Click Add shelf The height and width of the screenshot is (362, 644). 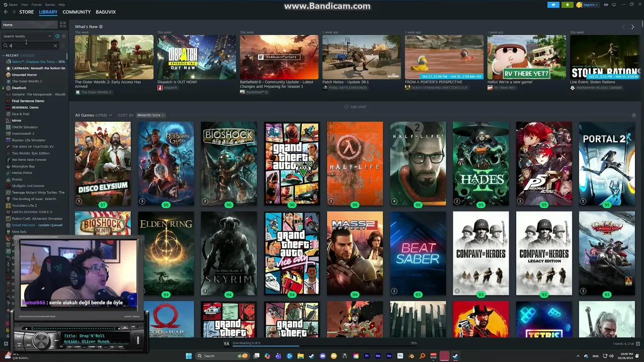[355, 107]
